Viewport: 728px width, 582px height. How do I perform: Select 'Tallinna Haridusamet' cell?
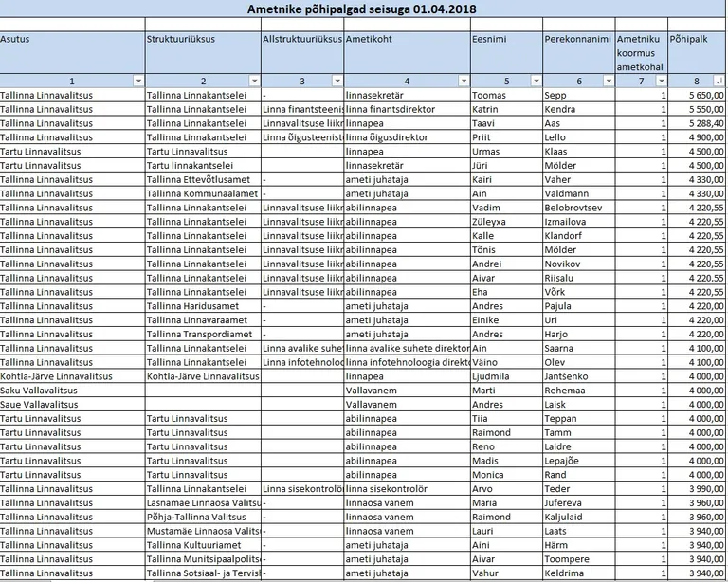click(204, 306)
